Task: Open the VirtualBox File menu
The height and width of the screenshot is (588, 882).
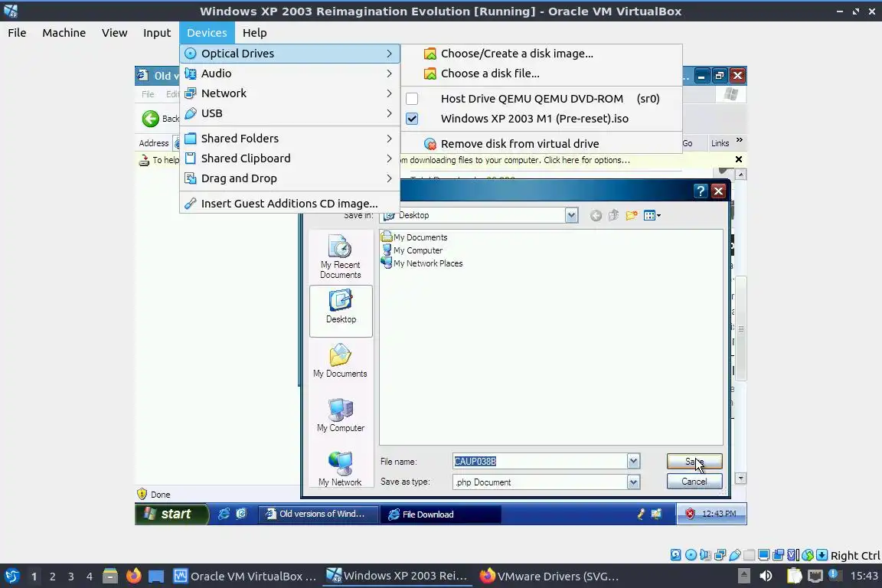Action: point(17,33)
